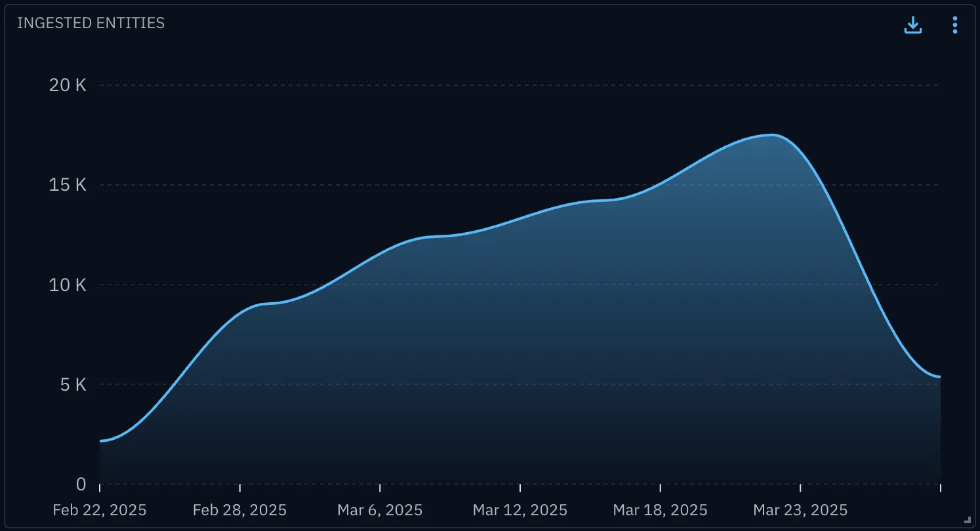The width and height of the screenshot is (980, 531).
Task: Click the Feb 22, 2025 axis label
Action: [100, 509]
